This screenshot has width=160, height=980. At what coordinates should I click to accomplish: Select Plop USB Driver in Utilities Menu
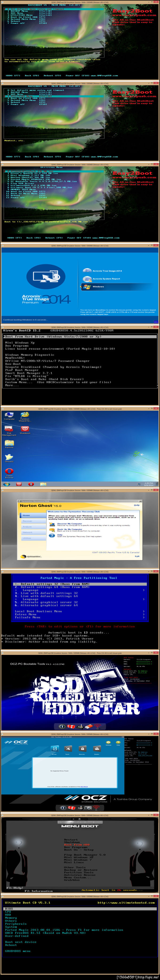point(21,183)
